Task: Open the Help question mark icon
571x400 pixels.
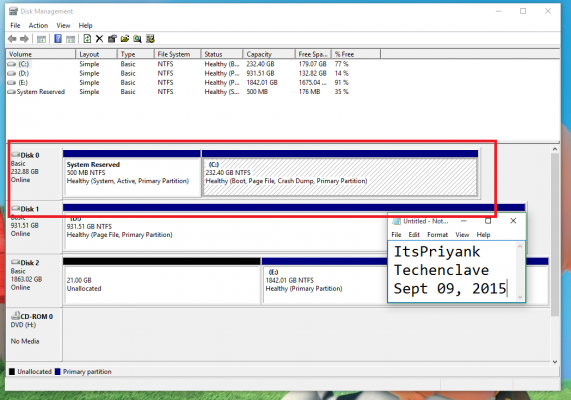Action: pos(58,39)
